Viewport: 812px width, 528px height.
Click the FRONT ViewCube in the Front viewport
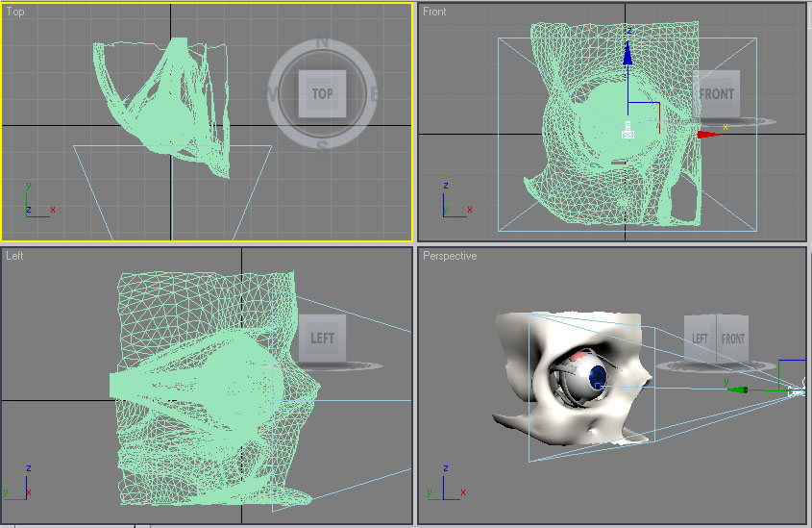coord(717,94)
